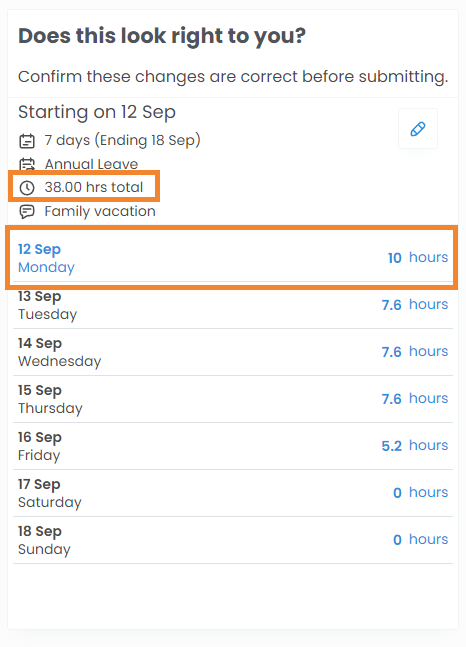Edit the 10 hours value for Monday

click(395, 258)
